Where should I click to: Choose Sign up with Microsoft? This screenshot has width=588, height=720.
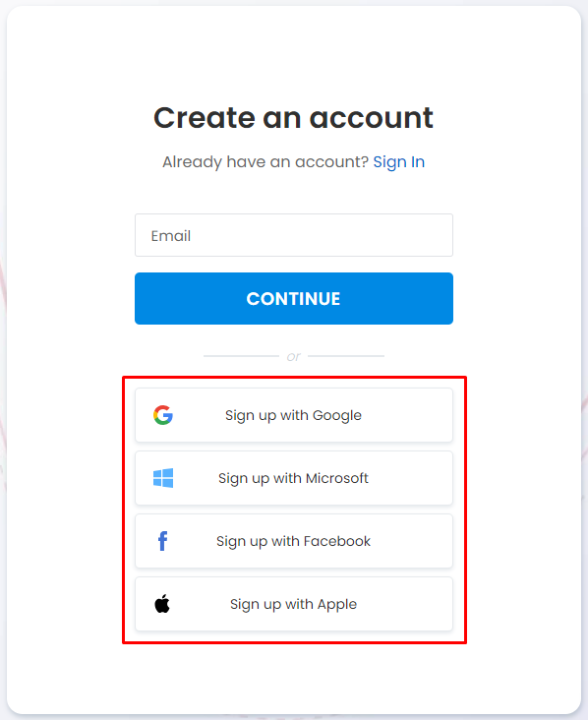pyautogui.click(x=294, y=478)
